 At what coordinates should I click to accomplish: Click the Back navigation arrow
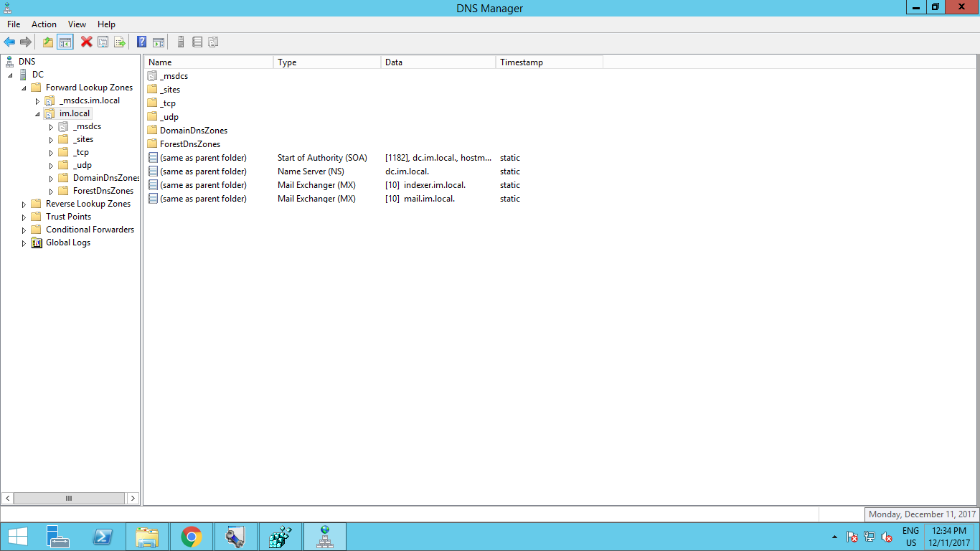[x=9, y=42]
